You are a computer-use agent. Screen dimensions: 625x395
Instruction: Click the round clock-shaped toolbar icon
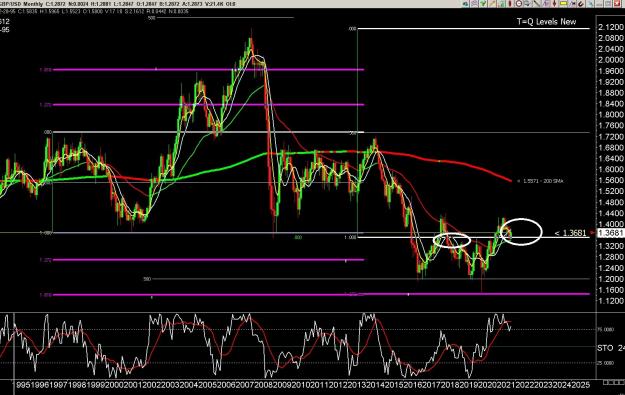click(519, 4)
